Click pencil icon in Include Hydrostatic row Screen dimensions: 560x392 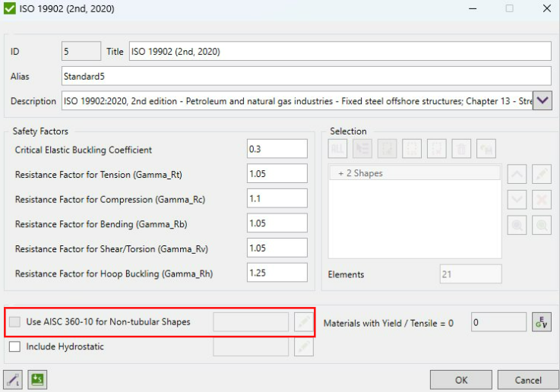304,347
